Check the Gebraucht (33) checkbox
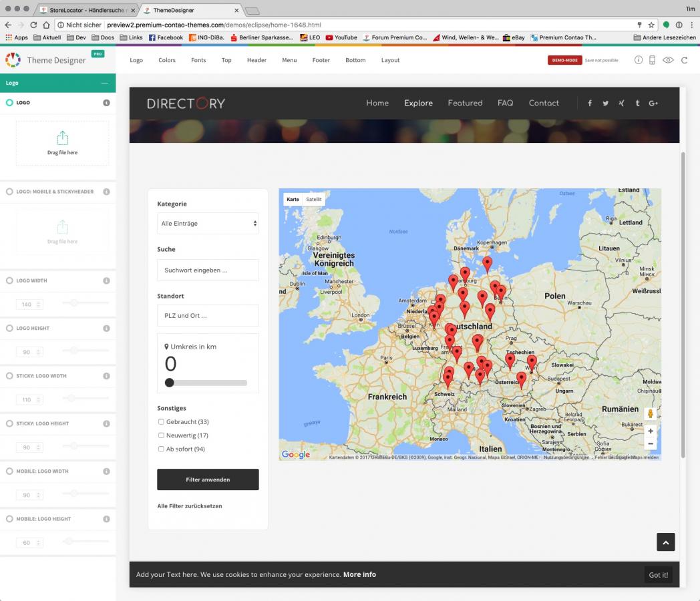This screenshot has height=601, width=700. 161,422
